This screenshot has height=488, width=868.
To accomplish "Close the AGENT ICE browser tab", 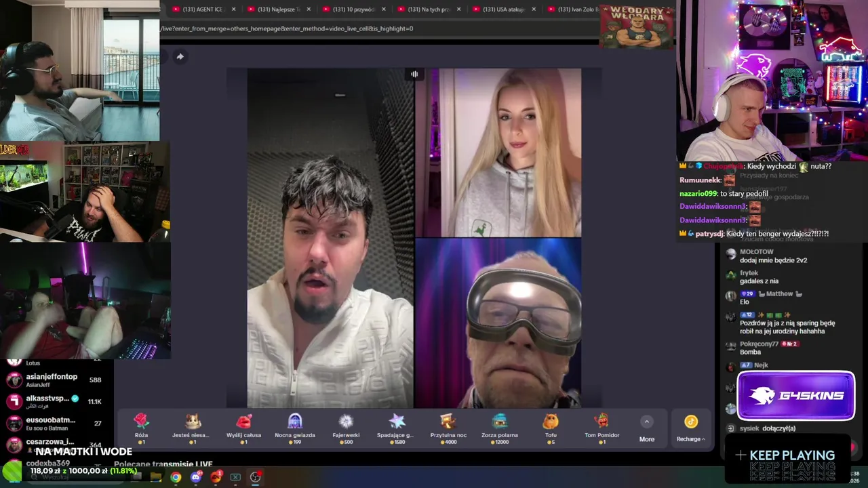I will pos(234,9).
